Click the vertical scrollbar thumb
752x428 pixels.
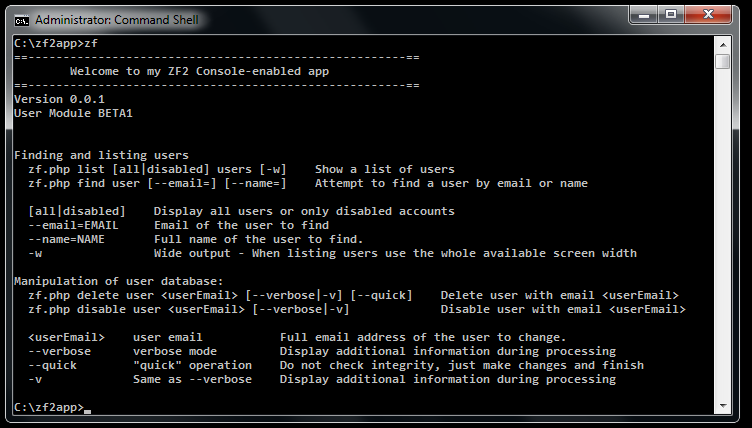click(723, 61)
